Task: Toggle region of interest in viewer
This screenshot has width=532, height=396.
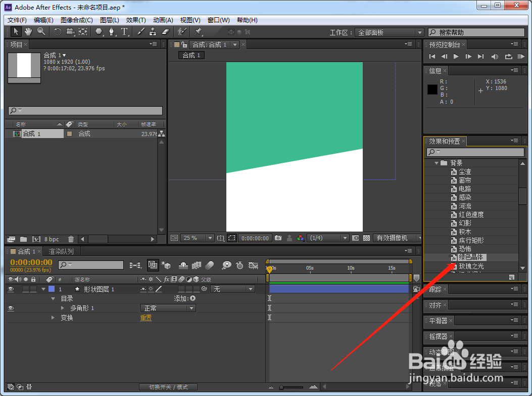Action: coord(232,238)
